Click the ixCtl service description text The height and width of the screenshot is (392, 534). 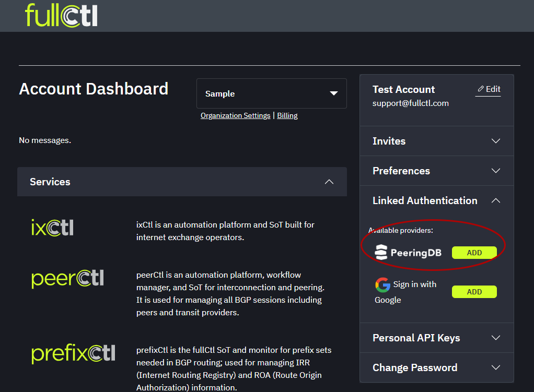point(225,231)
